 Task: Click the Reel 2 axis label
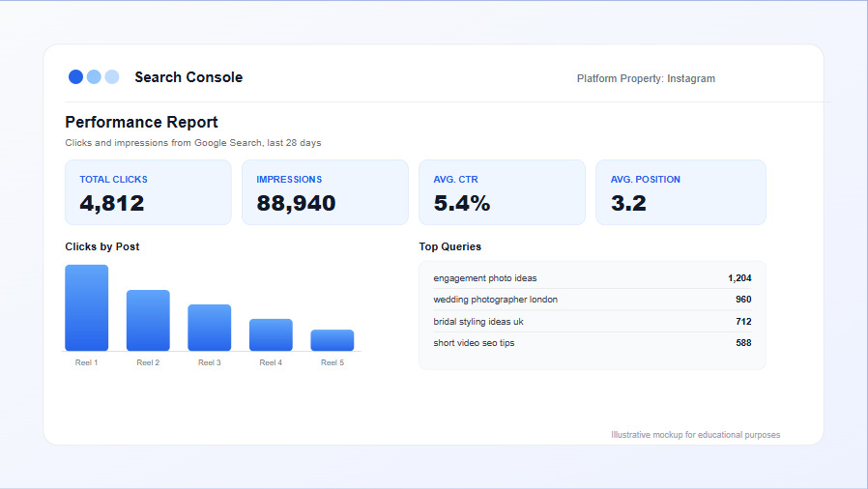click(148, 362)
